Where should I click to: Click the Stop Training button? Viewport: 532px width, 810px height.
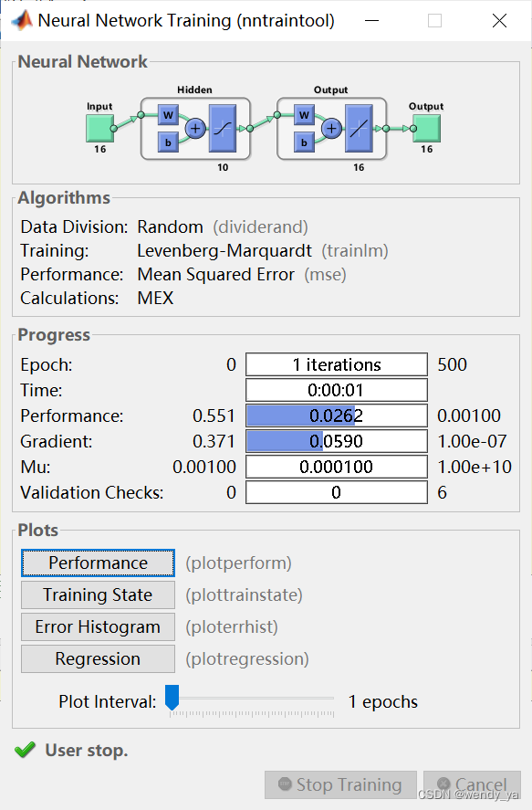(x=340, y=784)
